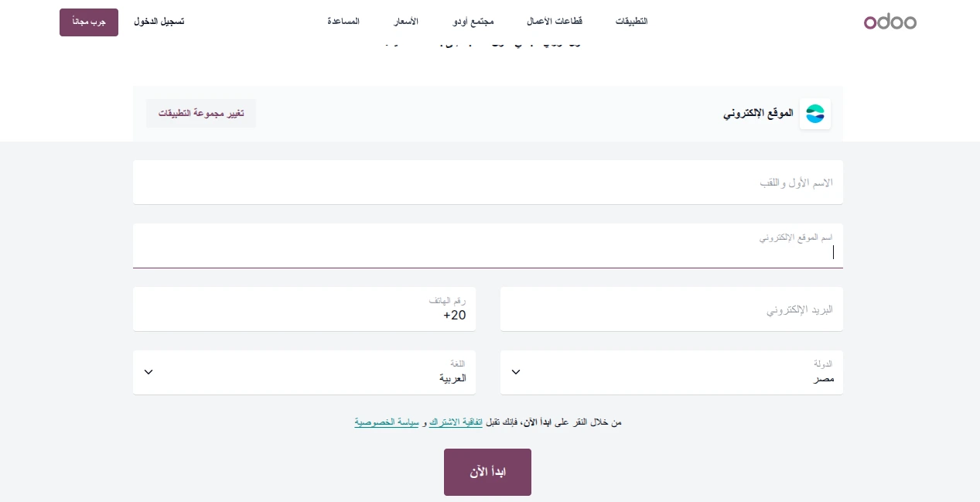The height and width of the screenshot is (502, 980).
Task: Click the language dropdown chevron arrow
Action: (149, 372)
